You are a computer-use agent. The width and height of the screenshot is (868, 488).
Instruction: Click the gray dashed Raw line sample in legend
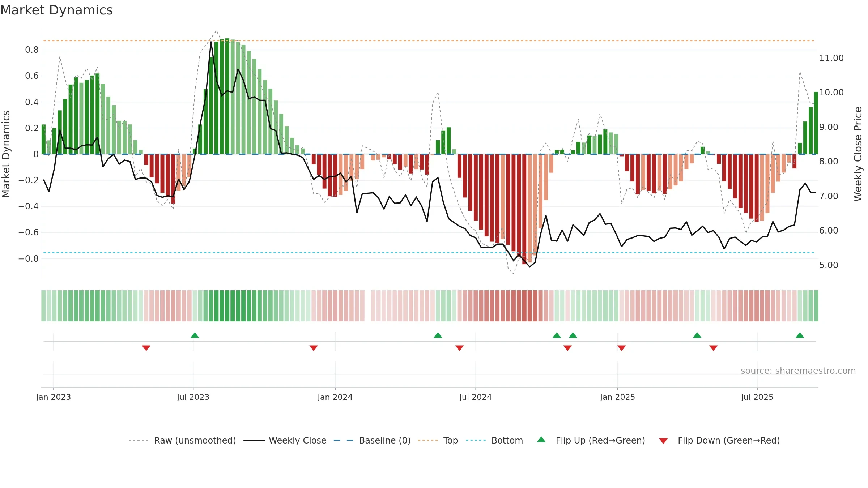(x=139, y=440)
